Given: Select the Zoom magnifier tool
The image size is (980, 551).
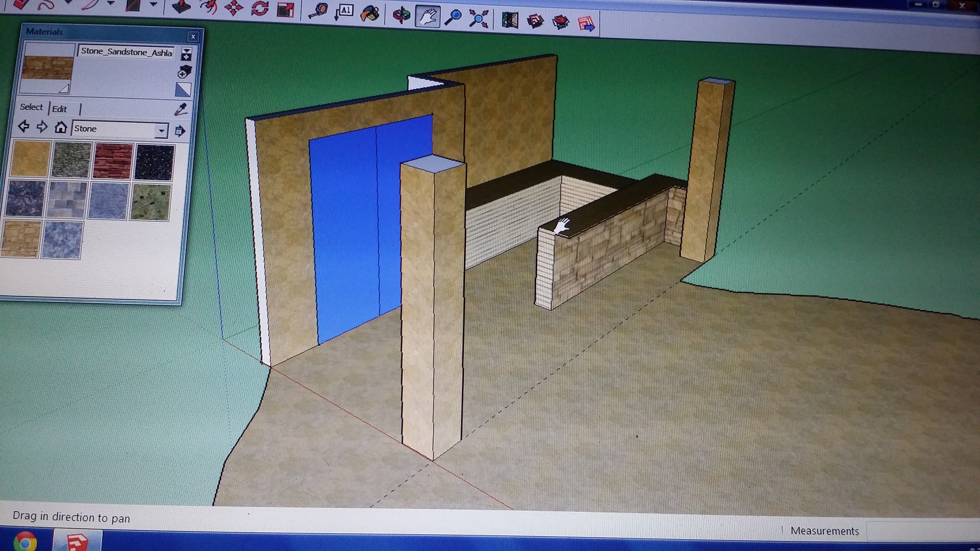Looking at the screenshot, I should point(453,18).
